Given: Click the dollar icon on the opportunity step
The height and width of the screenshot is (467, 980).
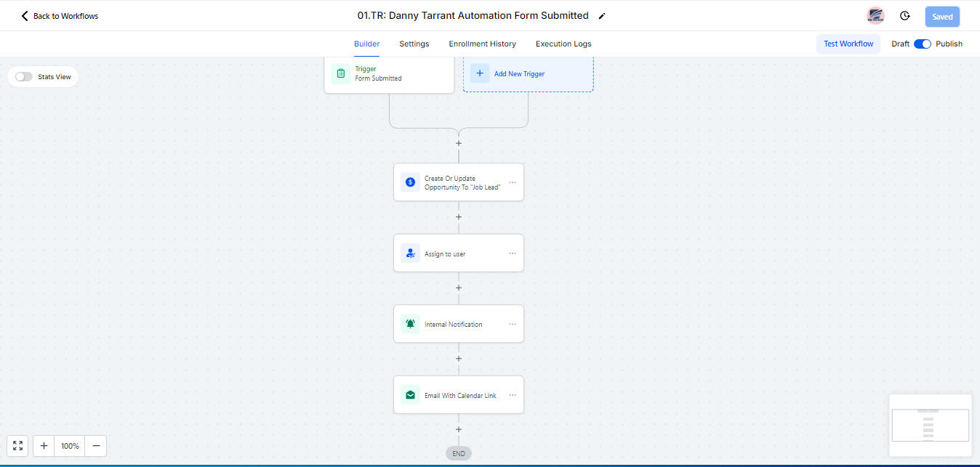Looking at the screenshot, I should (x=410, y=182).
